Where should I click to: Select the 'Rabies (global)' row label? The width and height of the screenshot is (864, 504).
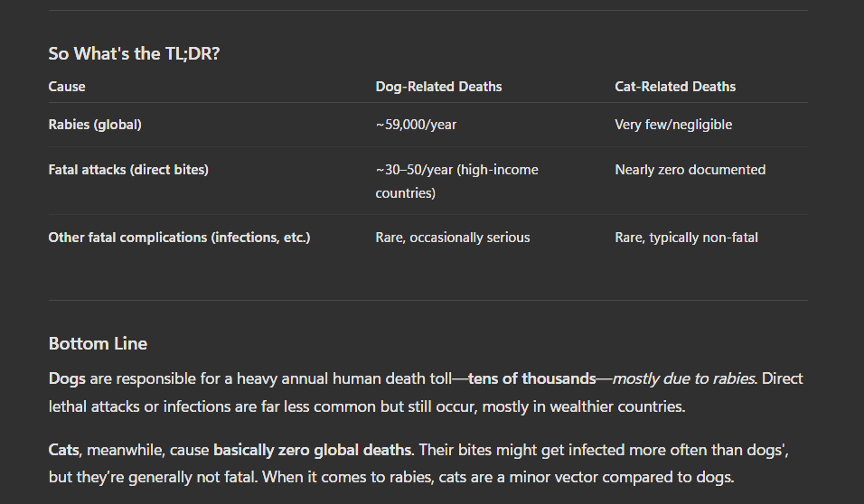95,125
